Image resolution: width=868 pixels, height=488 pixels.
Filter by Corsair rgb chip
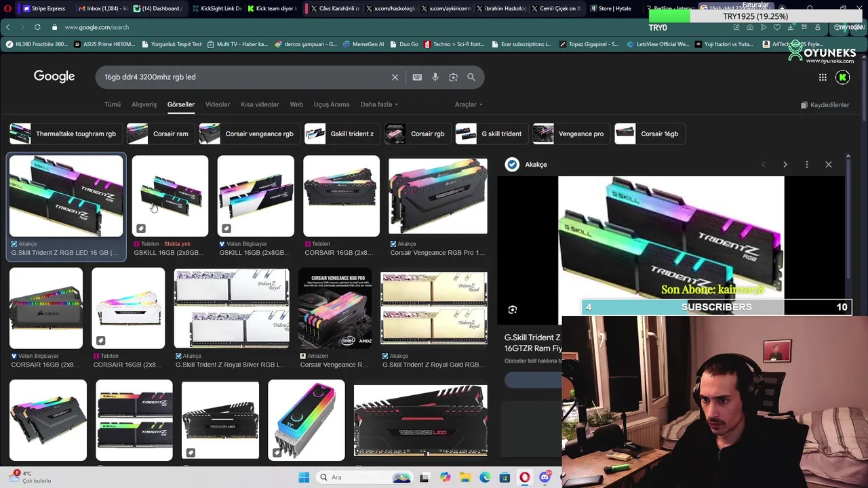tap(417, 134)
